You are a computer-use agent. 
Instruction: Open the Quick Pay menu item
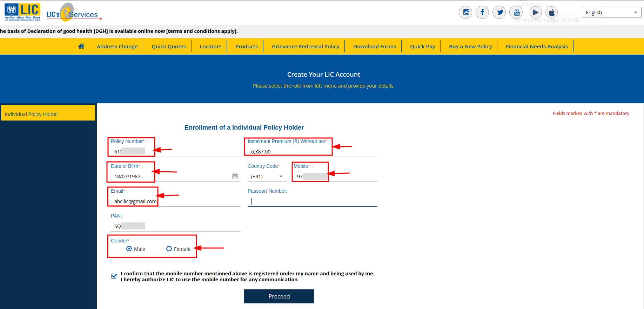[x=423, y=46]
